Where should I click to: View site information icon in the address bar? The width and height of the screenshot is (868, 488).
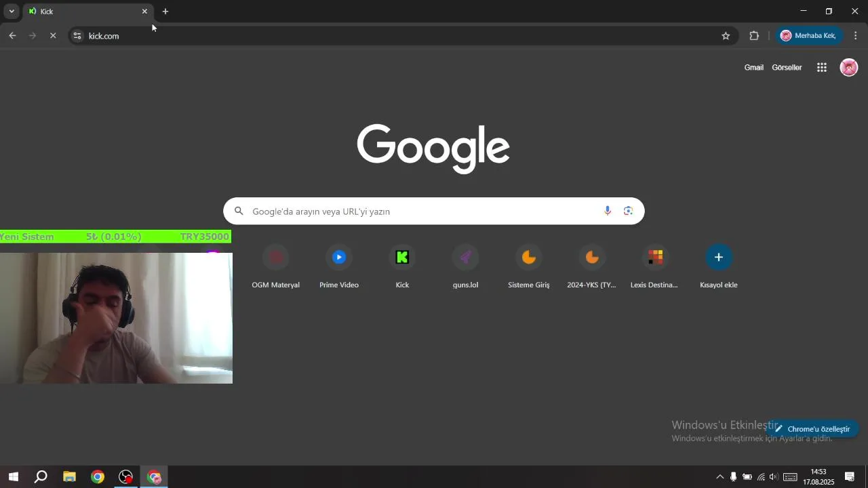click(77, 36)
